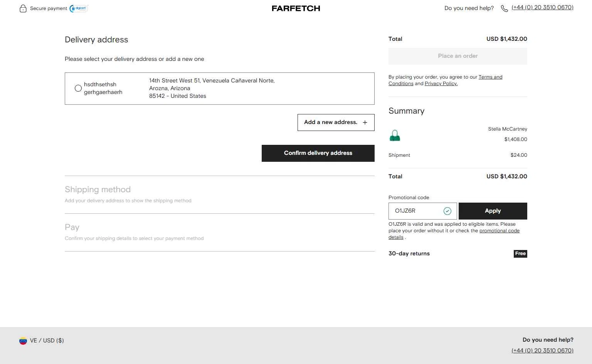Image resolution: width=592 pixels, height=364 pixels.
Task: Click the Free badge for 30-day returns
Action: coord(520,253)
